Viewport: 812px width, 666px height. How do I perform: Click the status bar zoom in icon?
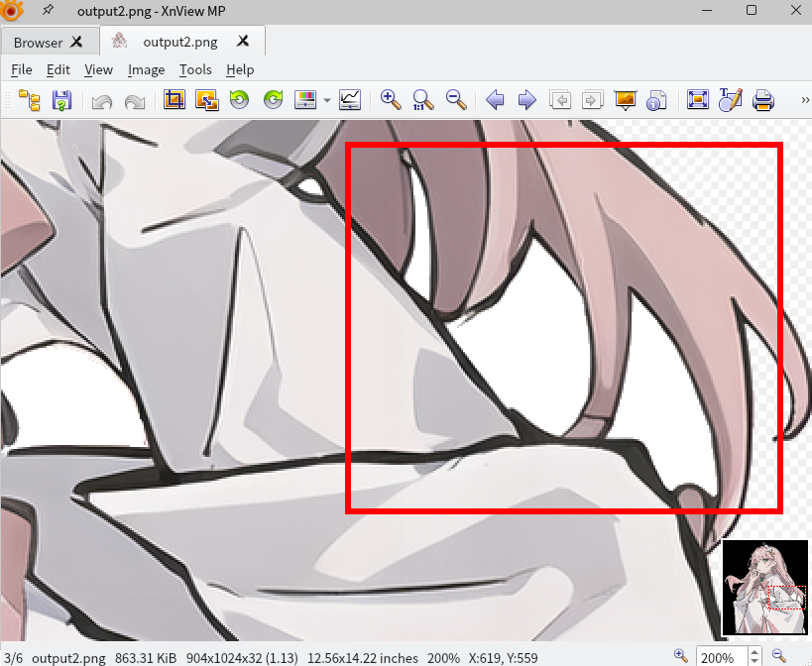pyautogui.click(x=681, y=656)
